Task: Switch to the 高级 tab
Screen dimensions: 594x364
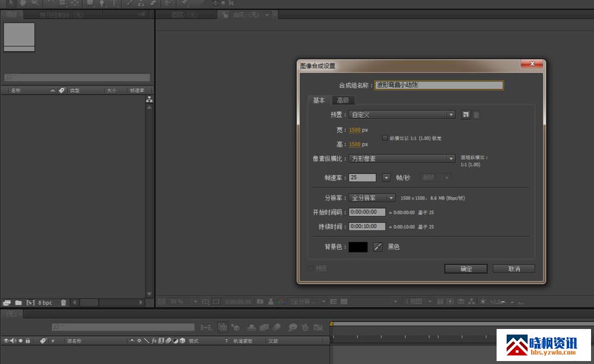Action: click(x=343, y=100)
